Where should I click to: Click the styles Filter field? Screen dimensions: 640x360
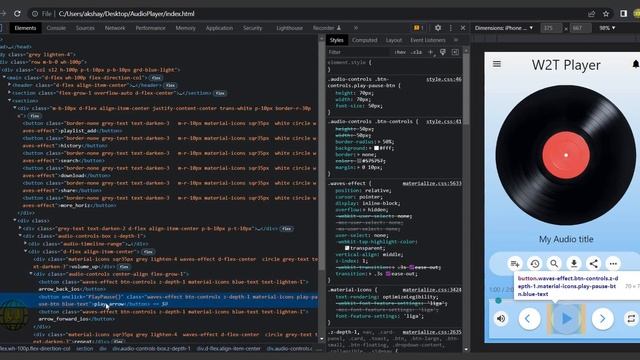tap(358, 52)
